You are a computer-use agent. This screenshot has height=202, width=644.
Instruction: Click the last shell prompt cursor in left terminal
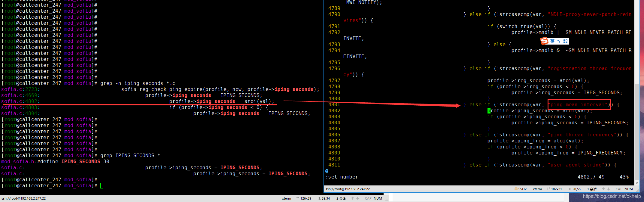[102, 186]
